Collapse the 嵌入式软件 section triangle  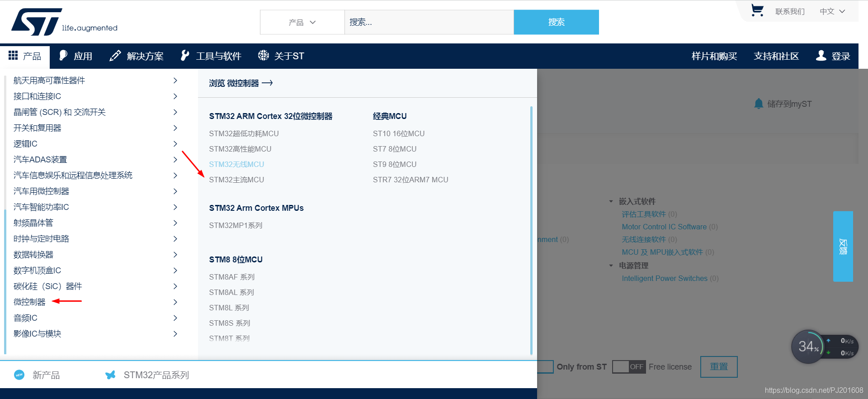click(x=611, y=201)
